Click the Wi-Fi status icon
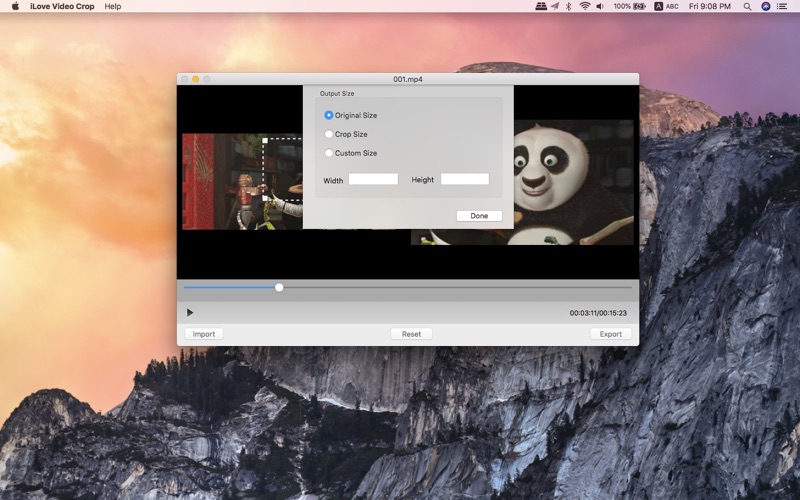800x500 pixels. [x=585, y=7]
